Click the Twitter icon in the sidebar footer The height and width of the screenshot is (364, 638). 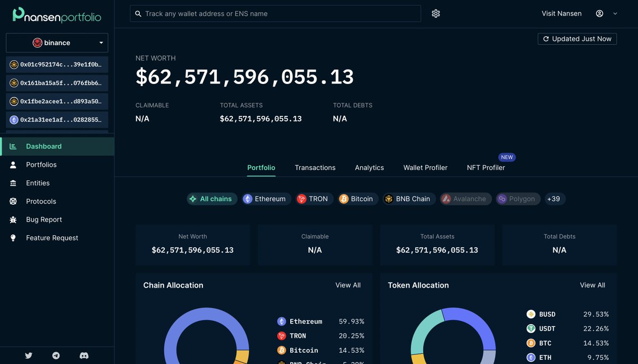pyautogui.click(x=28, y=355)
